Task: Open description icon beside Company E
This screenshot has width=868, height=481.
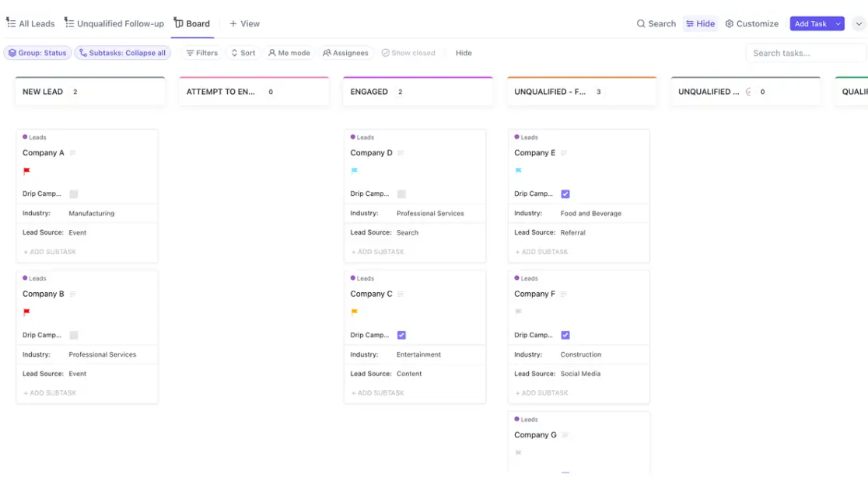Action: click(564, 152)
